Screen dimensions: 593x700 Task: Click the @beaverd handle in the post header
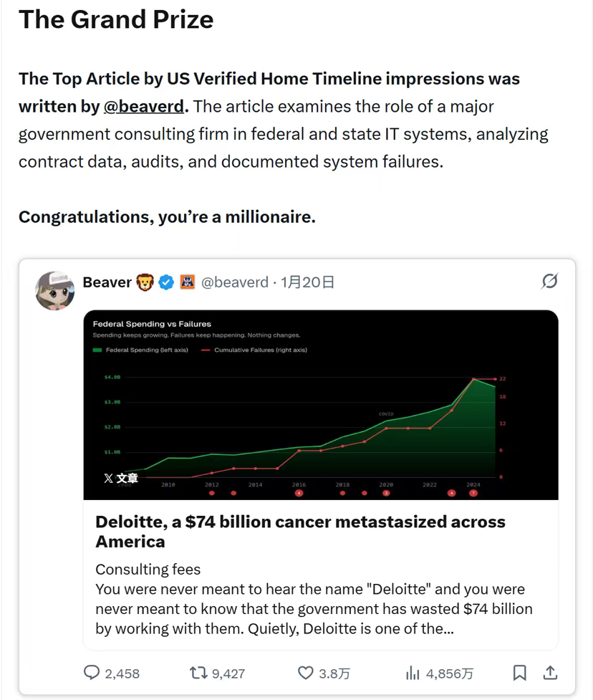click(x=234, y=282)
